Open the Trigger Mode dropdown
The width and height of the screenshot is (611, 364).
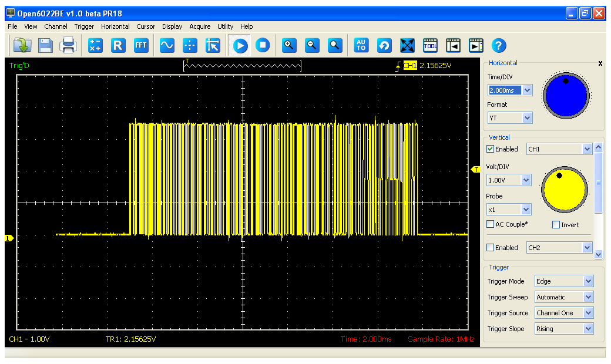click(x=588, y=281)
